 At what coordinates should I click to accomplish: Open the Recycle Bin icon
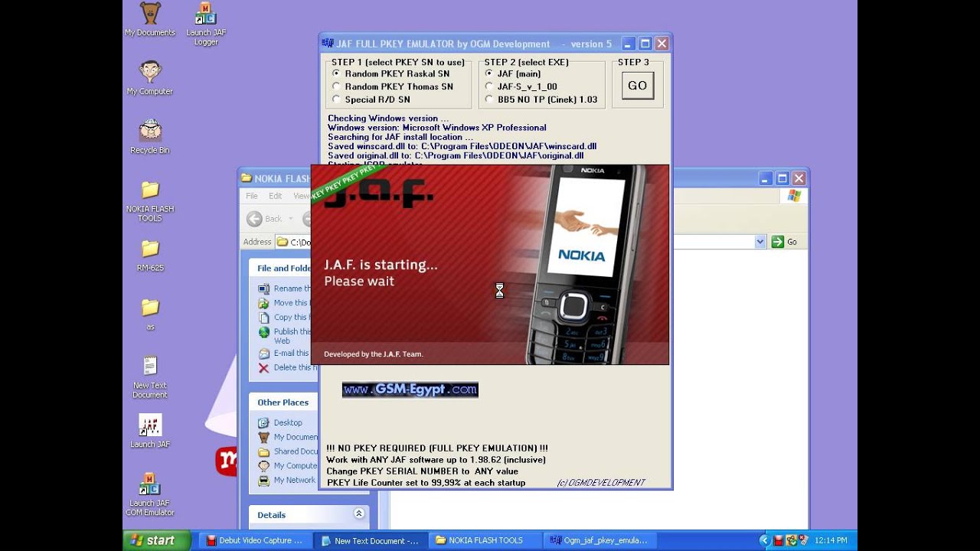click(x=150, y=137)
